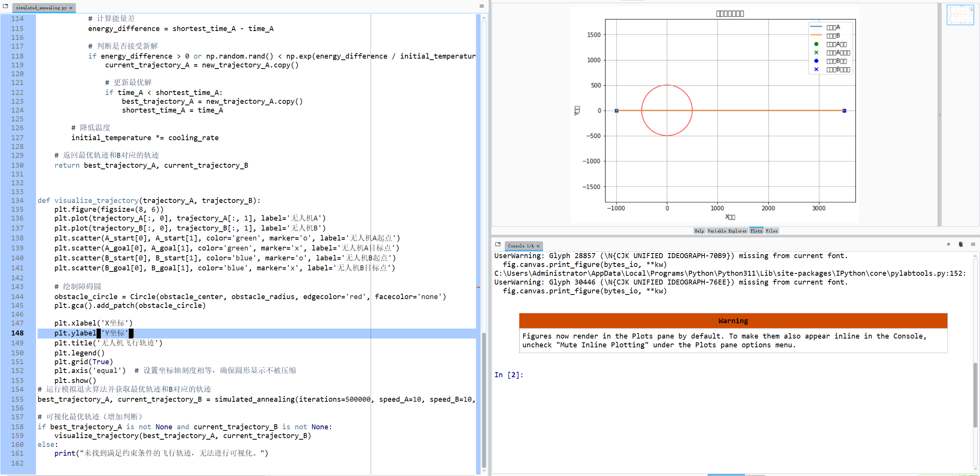Click the 'energy_difference = shortest_time_A - time_A' line

click(181, 29)
